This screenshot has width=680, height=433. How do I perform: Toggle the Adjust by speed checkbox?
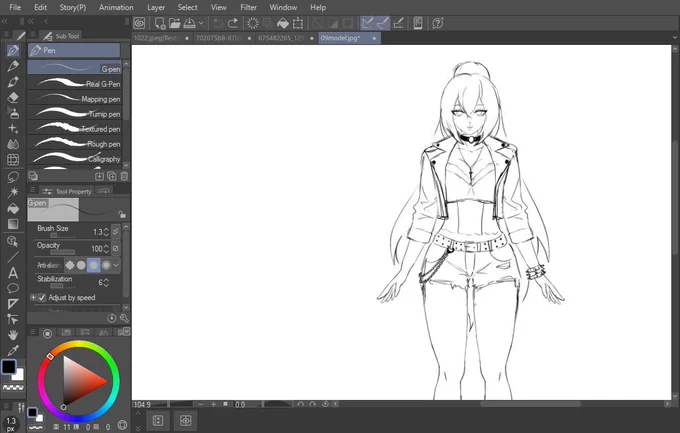pos(42,298)
